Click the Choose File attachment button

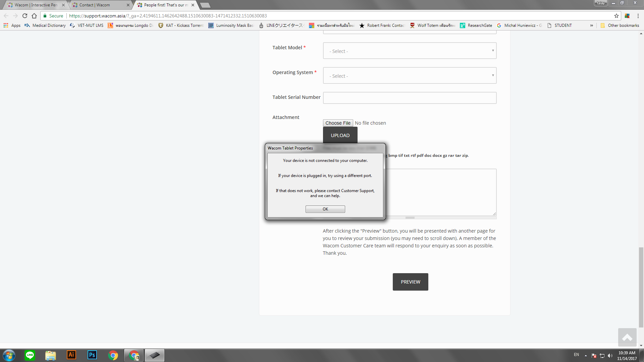click(x=338, y=123)
